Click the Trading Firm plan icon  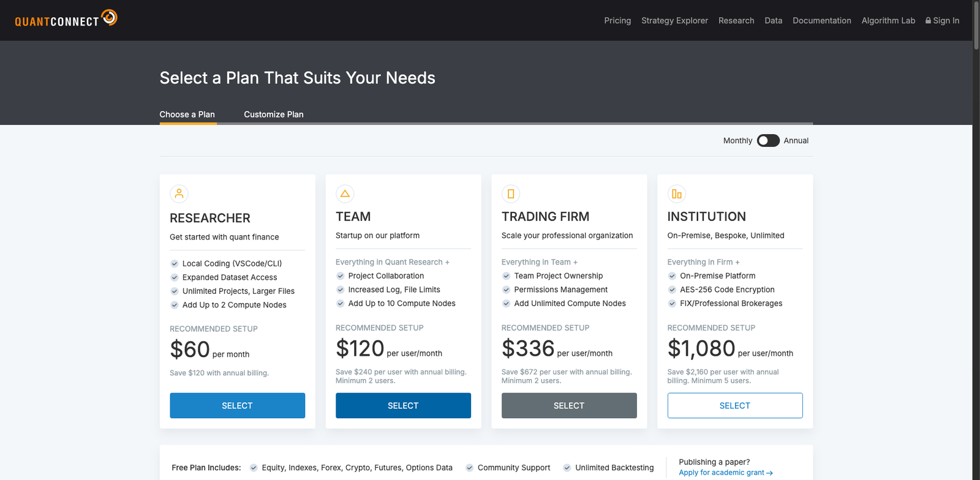511,194
